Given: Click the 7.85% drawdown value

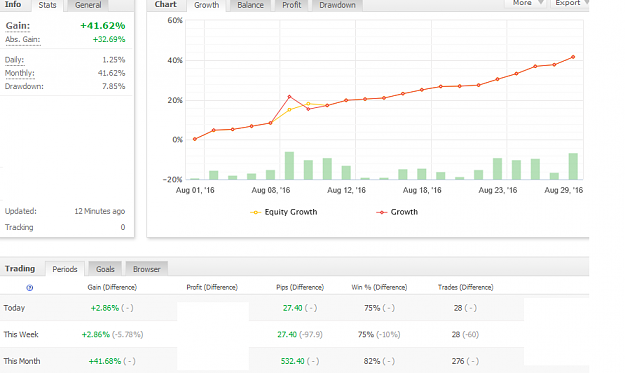Looking at the screenshot, I should 114,86.
